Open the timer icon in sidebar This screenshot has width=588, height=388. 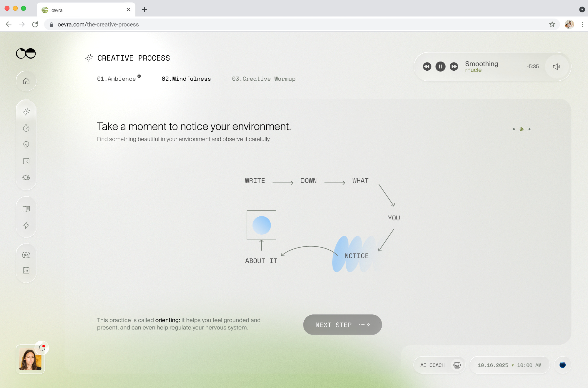point(26,128)
